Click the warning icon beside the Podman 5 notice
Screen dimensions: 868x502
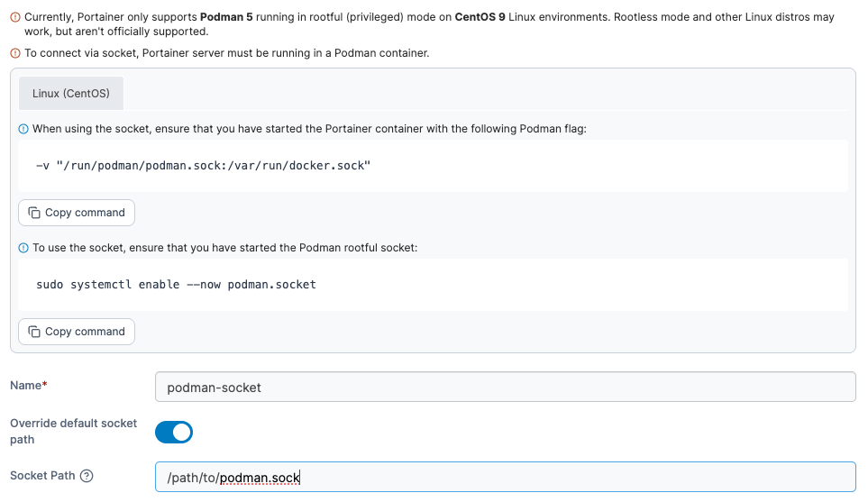(x=15, y=17)
